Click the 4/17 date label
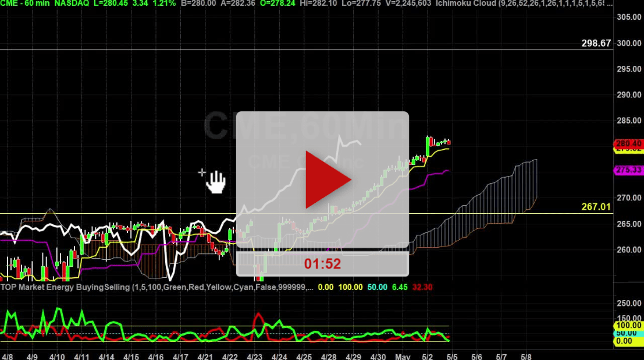The height and width of the screenshot is (360, 644). (x=180, y=357)
